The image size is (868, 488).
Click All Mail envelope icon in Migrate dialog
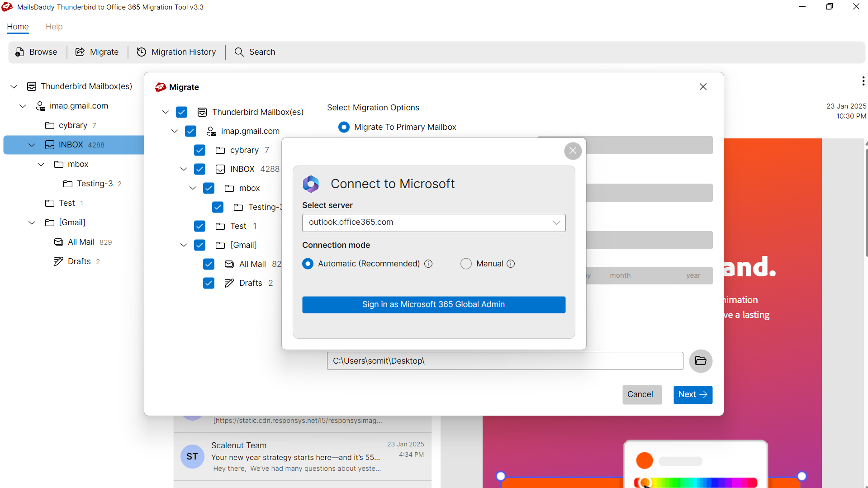229,264
